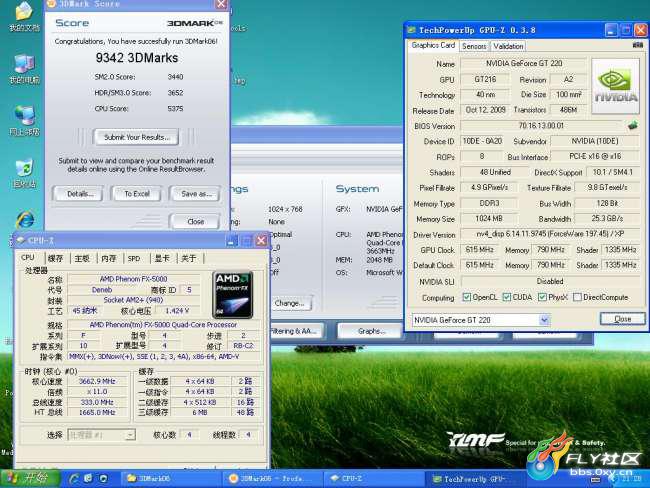Click the core speed 3662.9 MHz value
This screenshot has height=488, width=650.
pos(97,381)
